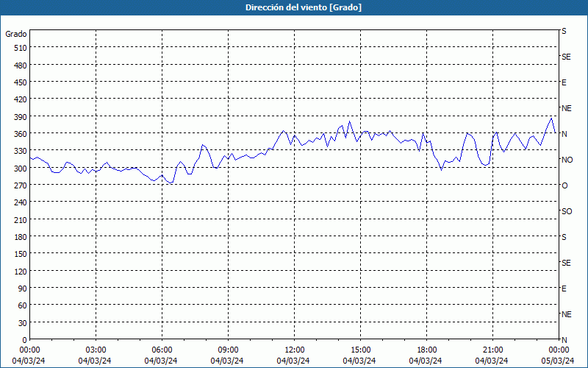Click the 510 value on the degree axis

[20, 48]
